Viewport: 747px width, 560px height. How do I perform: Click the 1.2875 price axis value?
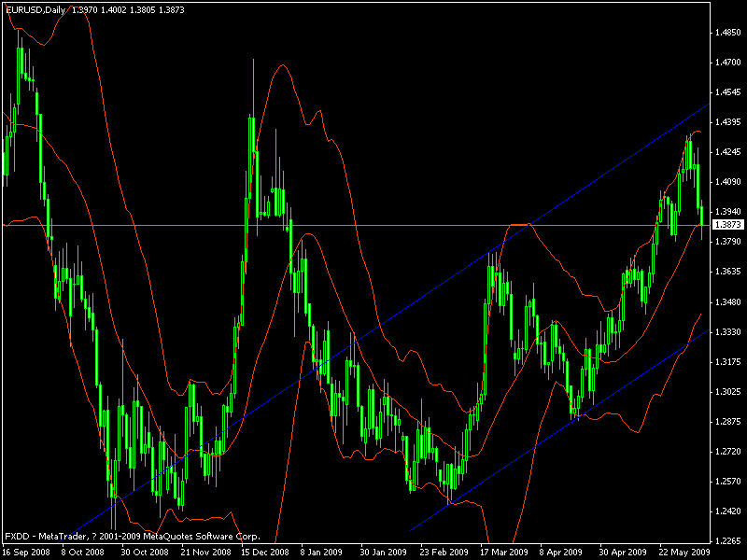click(x=728, y=422)
